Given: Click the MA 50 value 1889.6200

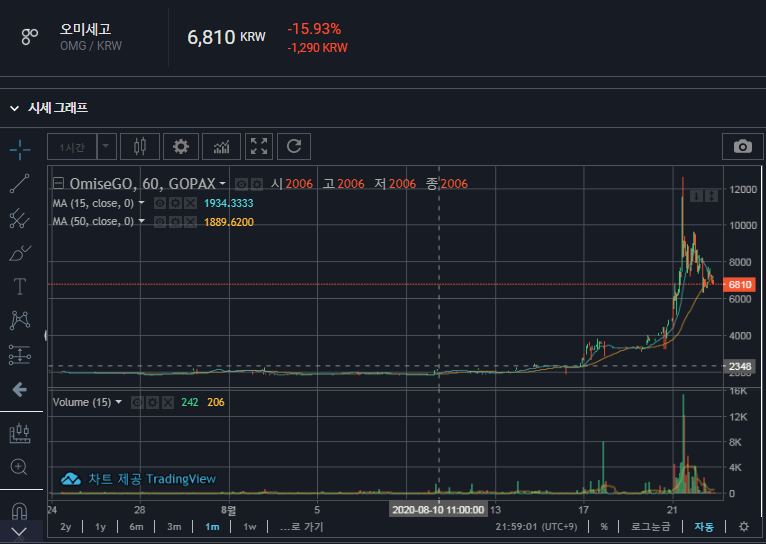Looking at the screenshot, I should [x=229, y=222].
